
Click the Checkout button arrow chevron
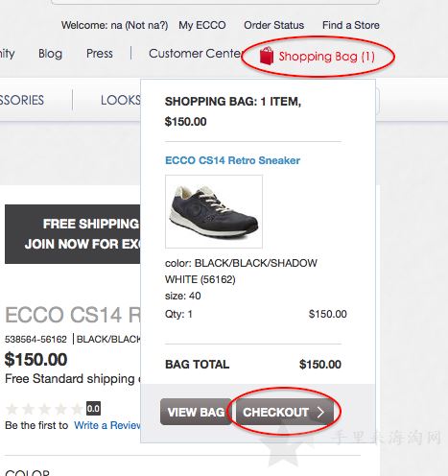(320, 412)
